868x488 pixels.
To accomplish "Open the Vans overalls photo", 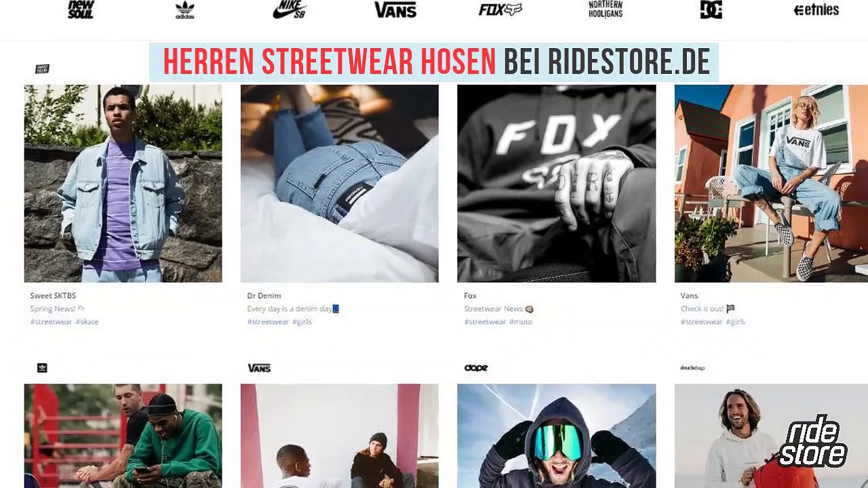I will (771, 183).
